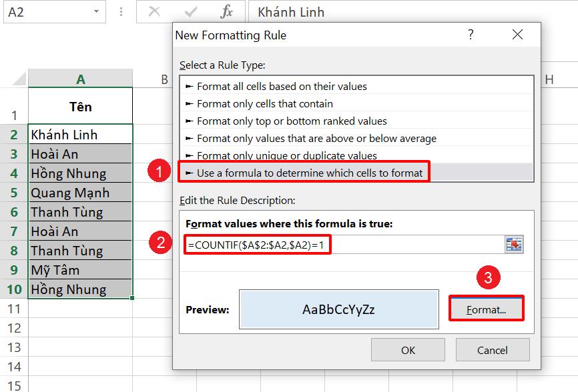Select the cell containing 'Mỹ Tâm'
The height and width of the screenshot is (392, 578).
coord(80,269)
